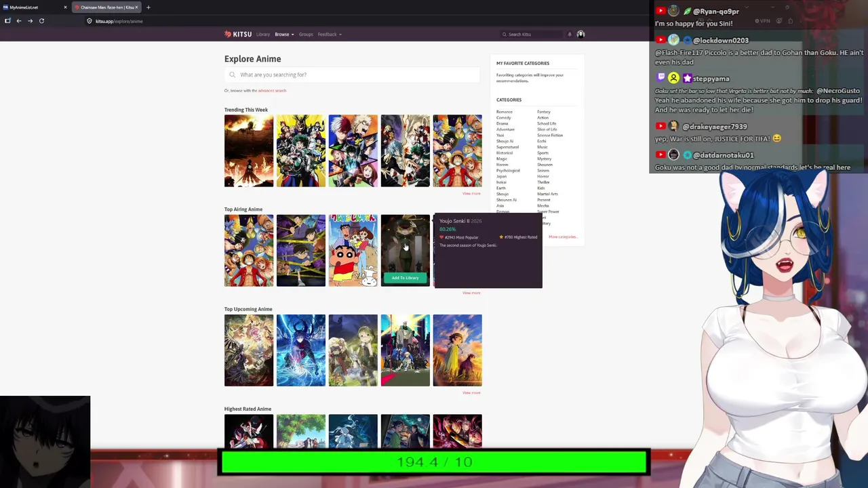The height and width of the screenshot is (488, 868).
Task: Close the MyAnimeList.net tab
Action: [x=65, y=7]
